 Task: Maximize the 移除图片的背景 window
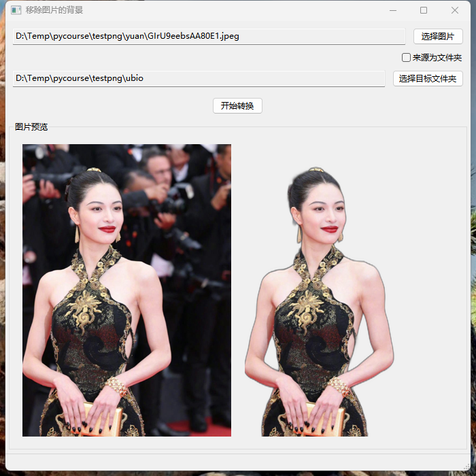coord(424,10)
